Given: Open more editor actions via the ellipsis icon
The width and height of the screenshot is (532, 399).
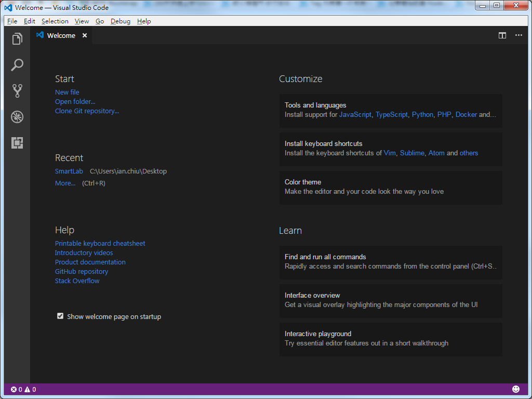Looking at the screenshot, I should coord(518,35).
